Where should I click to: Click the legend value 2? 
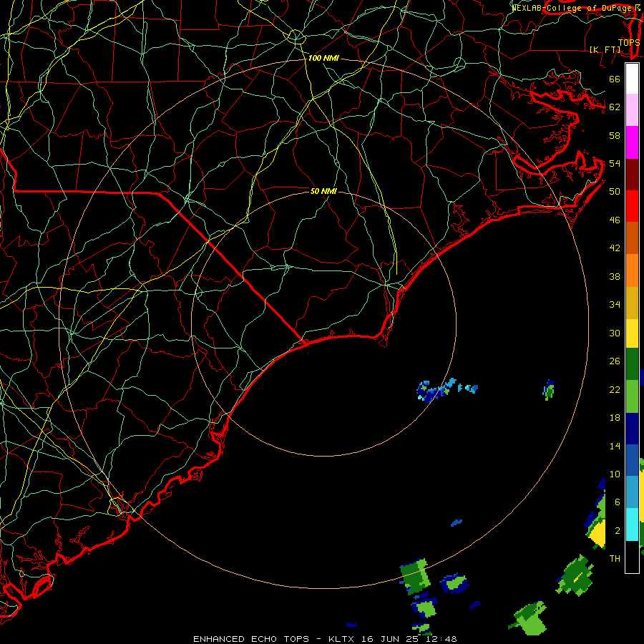pyautogui.click(x=617, y=531)
